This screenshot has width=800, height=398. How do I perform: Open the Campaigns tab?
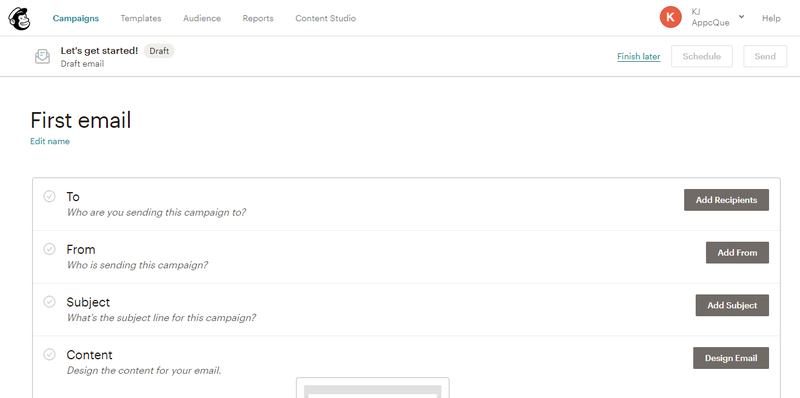pos(76,18)
